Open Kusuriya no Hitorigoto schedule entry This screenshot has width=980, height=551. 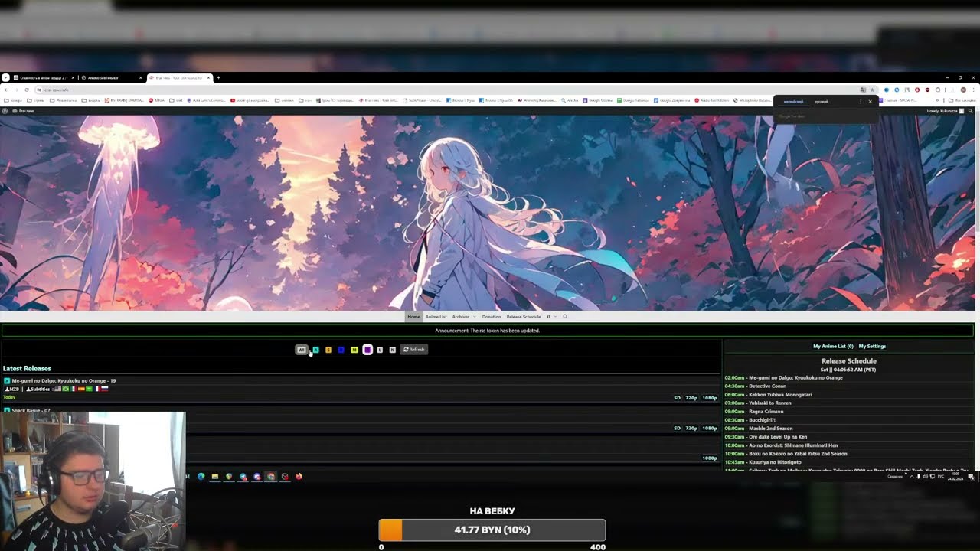pyautogui.click(x=775, y=462)
